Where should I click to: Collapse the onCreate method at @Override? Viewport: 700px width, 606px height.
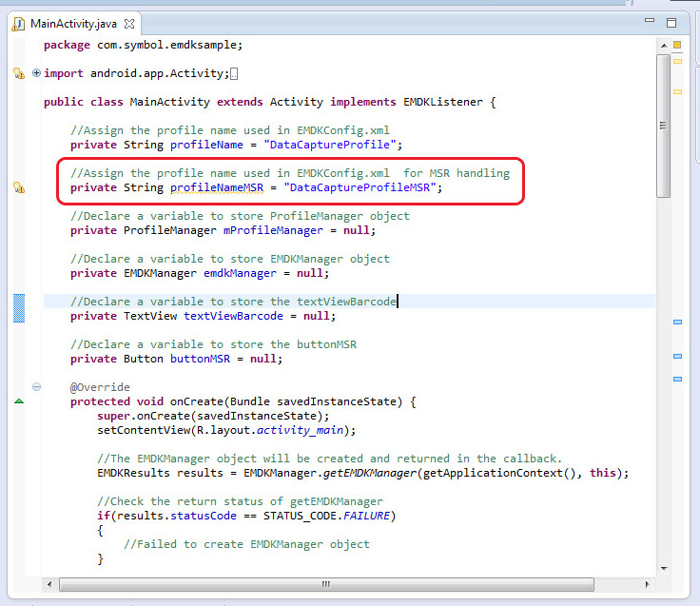tap(36, 387)
